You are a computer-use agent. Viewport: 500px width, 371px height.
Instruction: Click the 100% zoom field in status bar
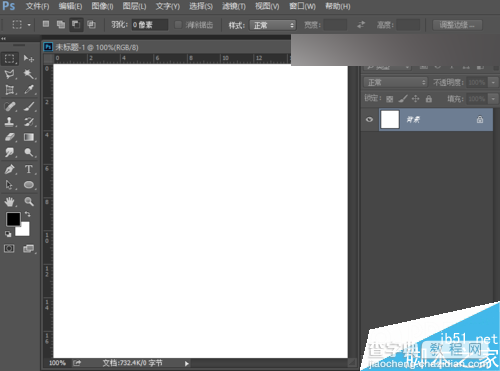pyautogui.click(x=57, y=363)
